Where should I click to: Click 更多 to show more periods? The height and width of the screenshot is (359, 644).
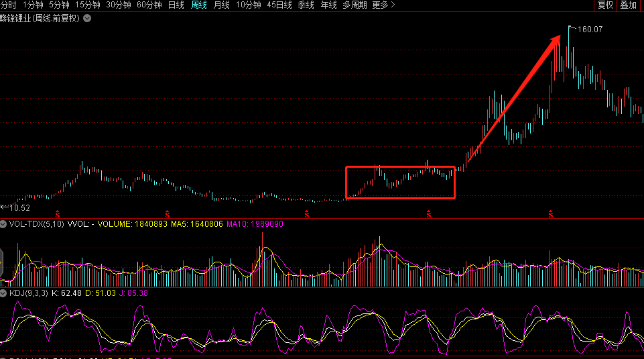click(383, 5)
